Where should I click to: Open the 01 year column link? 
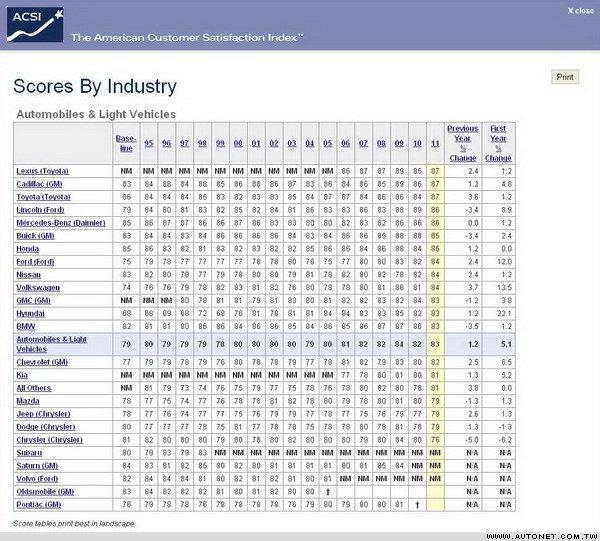pyautogui.click(x=256, y=143)
